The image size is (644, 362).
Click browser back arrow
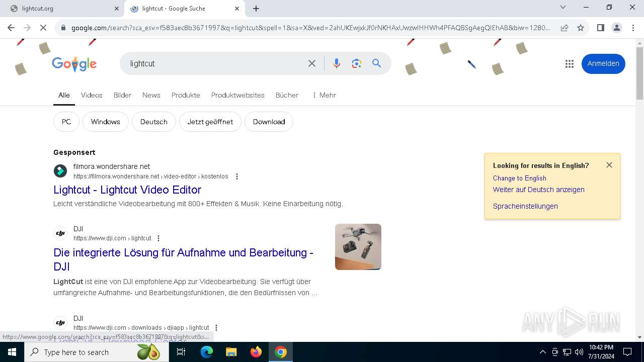pyautogui.click(x=11, y=28)
